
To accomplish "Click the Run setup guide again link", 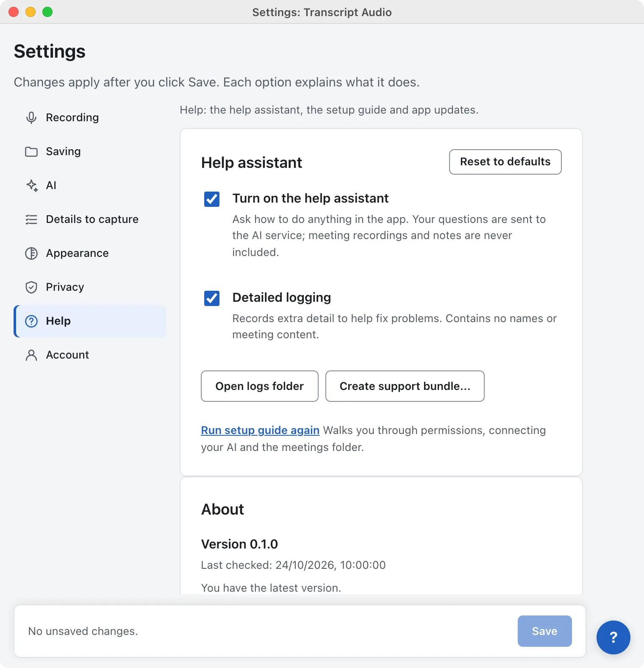I will coord(260,430).
